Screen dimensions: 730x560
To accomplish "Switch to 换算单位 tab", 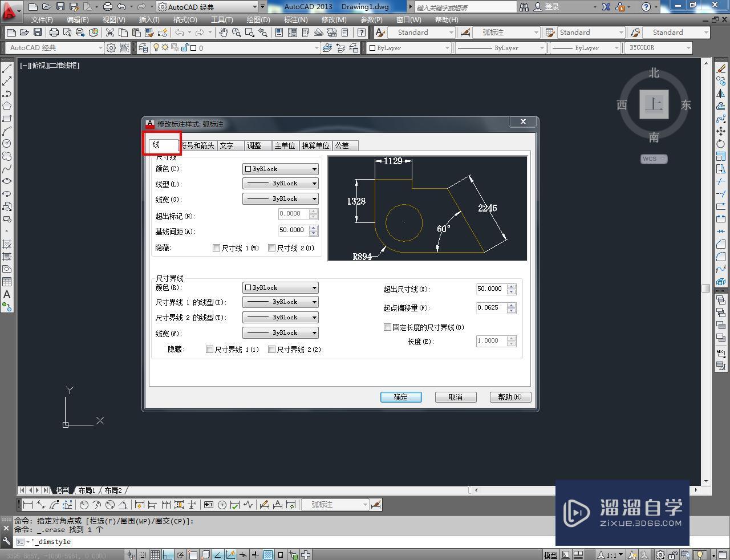I will 315,145.
